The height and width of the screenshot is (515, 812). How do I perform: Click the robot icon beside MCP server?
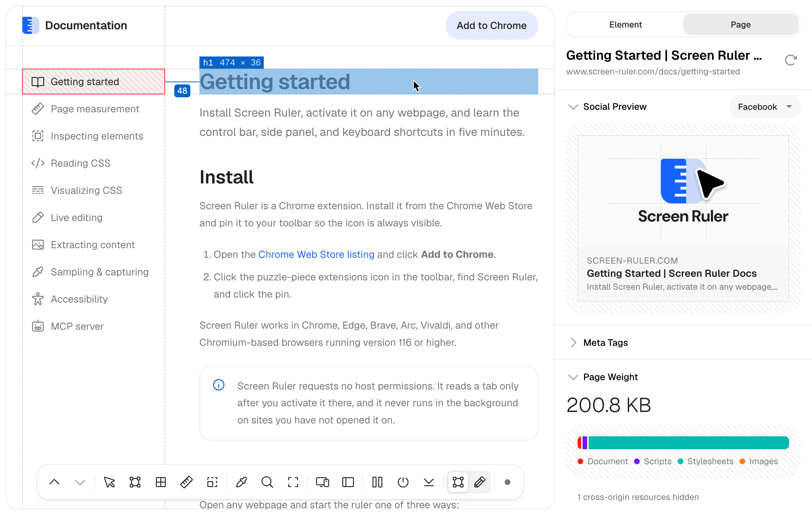click(x=38, y=326)
